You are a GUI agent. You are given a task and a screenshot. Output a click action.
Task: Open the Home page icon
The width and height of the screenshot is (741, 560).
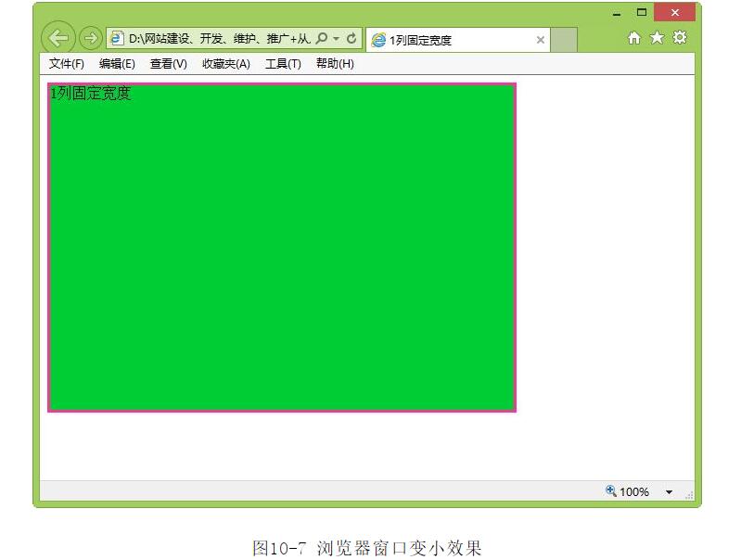[634, 38]
